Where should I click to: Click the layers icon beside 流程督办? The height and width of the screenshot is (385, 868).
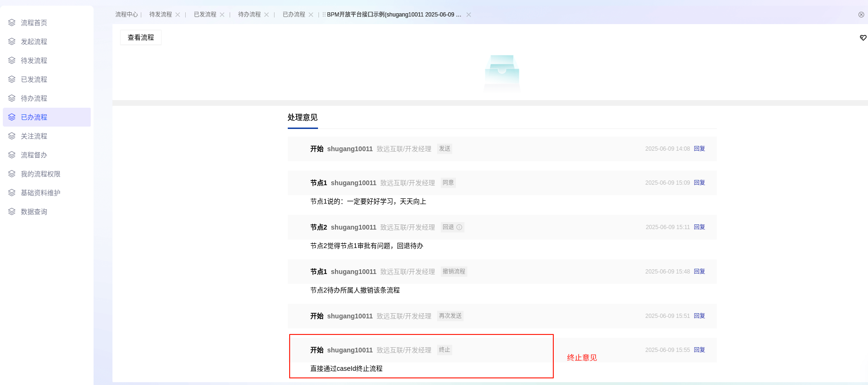12,155
